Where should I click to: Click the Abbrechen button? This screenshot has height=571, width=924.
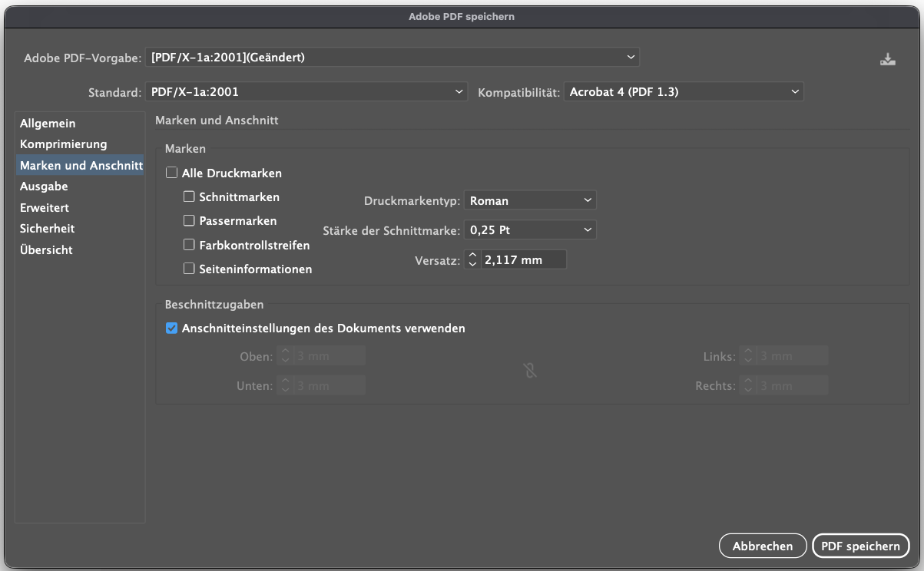[x=762, y=546]
